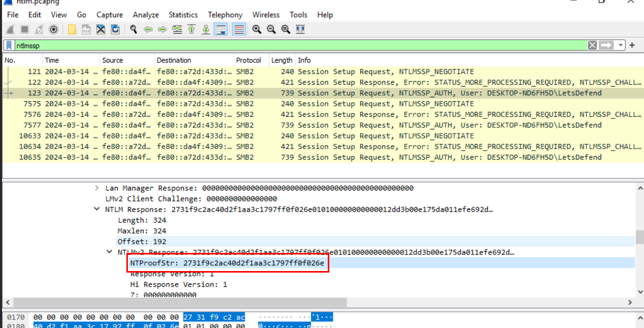Image resolution: width=644 pixels, height=328 pixels.
Task: Go to the first packet arrow icon
Action: [191, 30]
